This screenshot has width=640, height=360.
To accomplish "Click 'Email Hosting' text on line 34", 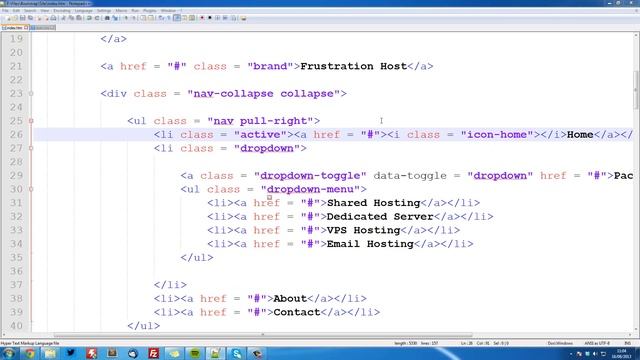I will (x=370, y=244).
